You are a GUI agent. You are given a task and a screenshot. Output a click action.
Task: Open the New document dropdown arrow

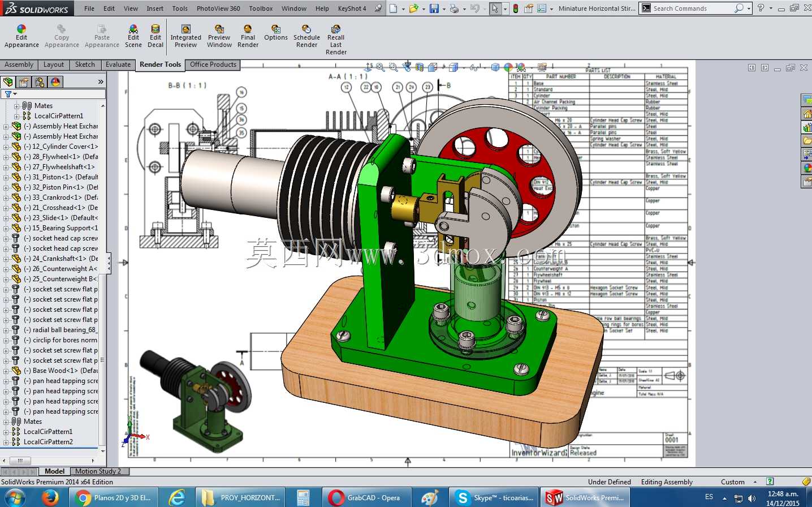click(x=403, y=9)
